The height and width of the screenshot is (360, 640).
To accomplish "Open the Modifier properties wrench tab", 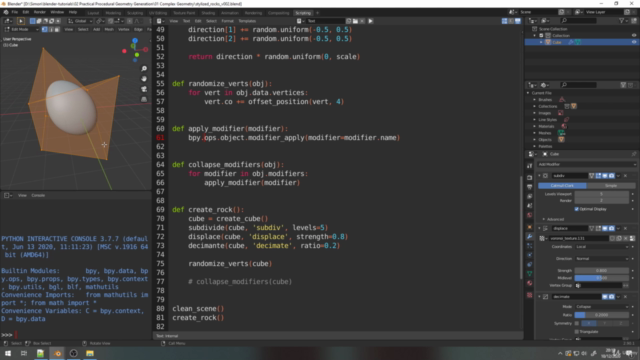I will point(529,236).
